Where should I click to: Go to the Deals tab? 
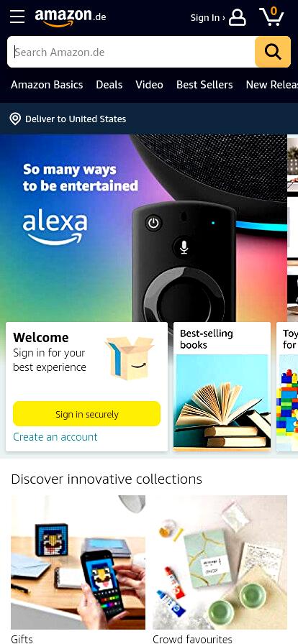click(109, 85)
